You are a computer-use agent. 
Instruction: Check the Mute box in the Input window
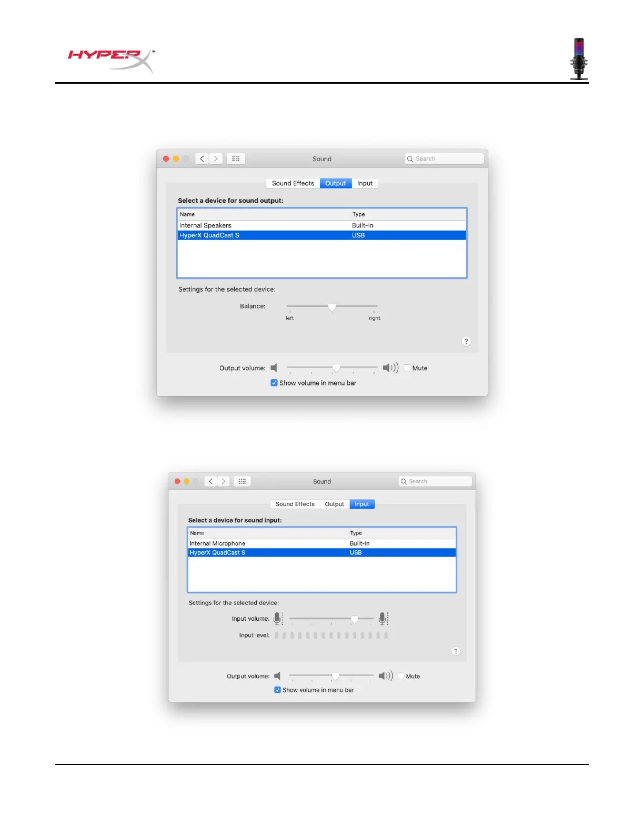click(401, 676)
